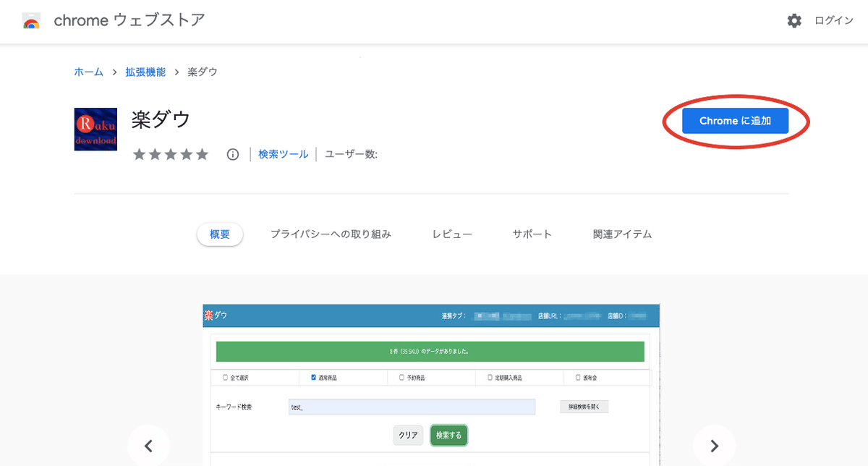Check the 頒布会 checkbox

coord(577,377)
